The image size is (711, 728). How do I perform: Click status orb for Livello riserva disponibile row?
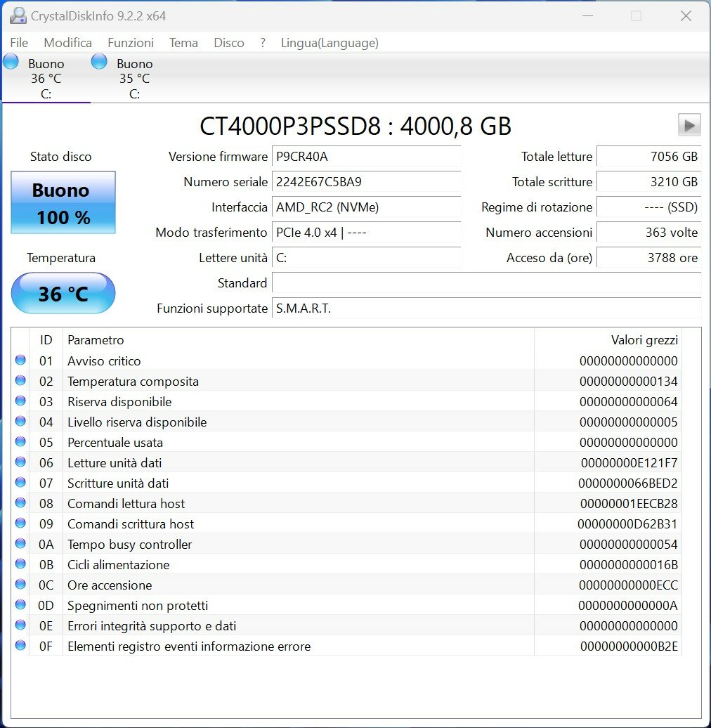20,421
